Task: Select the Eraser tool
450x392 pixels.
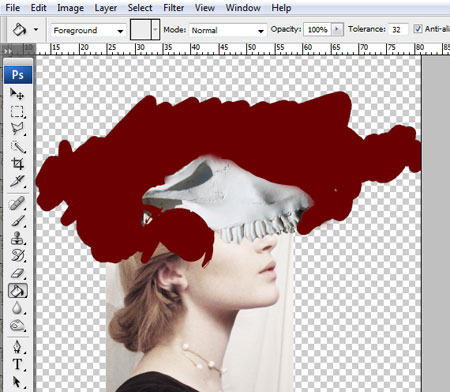Action: pyautogui.click(x=17, y=273)
